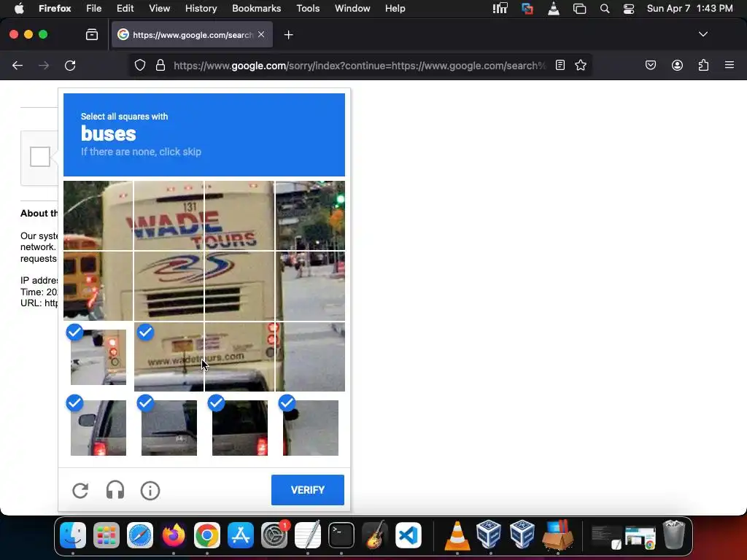Deselect the checked tile with wadetours.com text
Screen dimensions: 747x560
coord(169,357)
